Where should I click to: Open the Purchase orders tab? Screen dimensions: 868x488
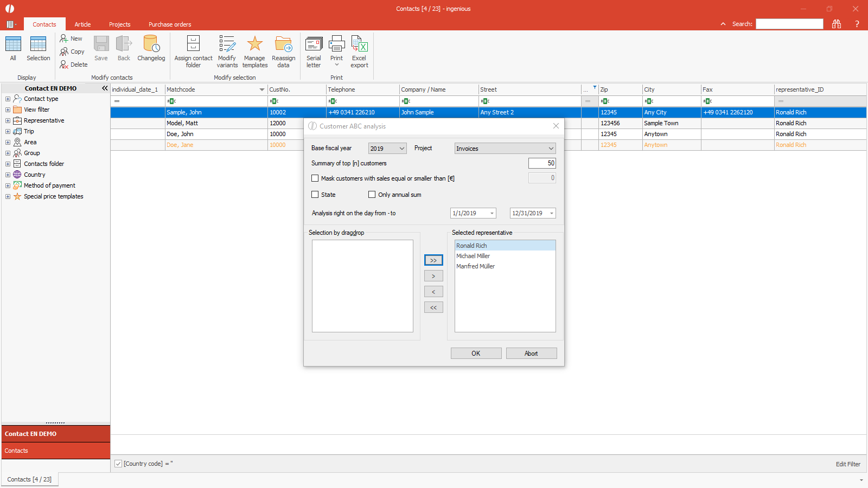[x=170, y=24]
